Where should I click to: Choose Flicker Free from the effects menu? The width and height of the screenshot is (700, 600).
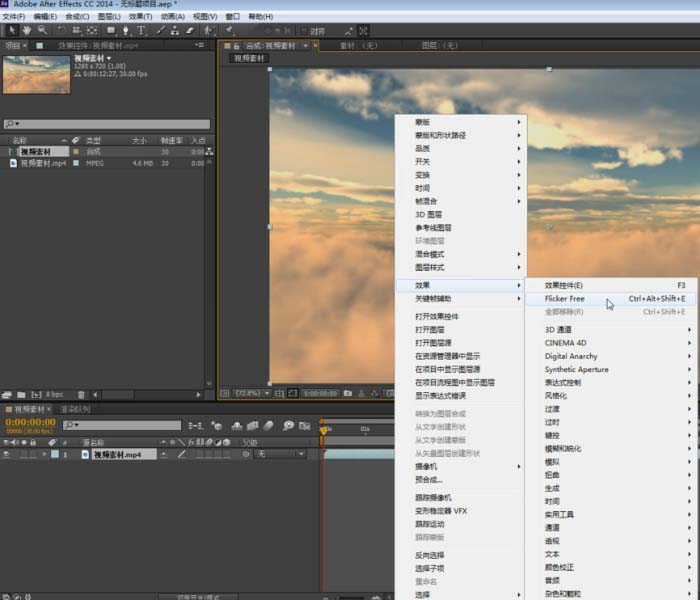(x=565, y=299)
